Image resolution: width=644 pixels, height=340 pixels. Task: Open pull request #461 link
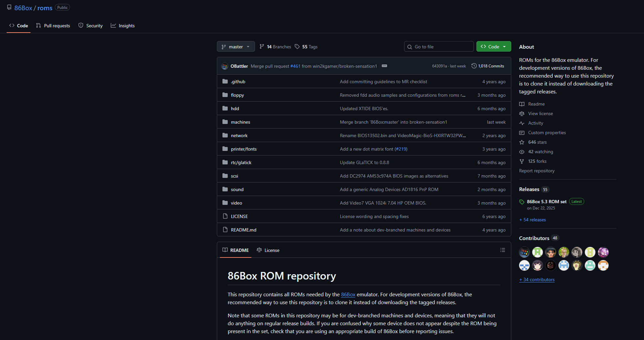[x=295, y=66]
